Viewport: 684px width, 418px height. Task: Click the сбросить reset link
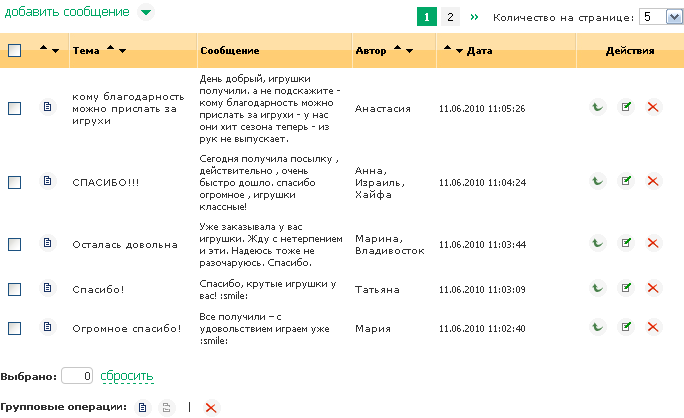127,376
